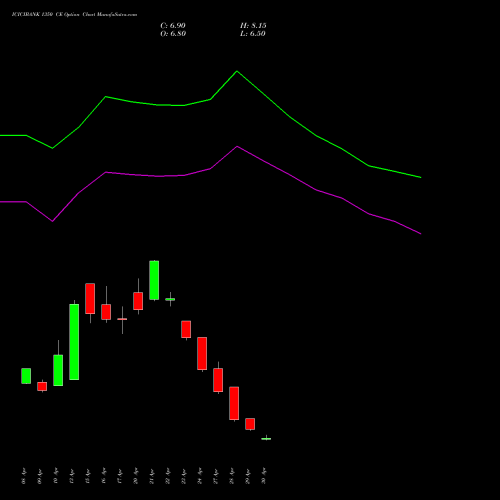Click the 21 Apr date label

[152, 476]
